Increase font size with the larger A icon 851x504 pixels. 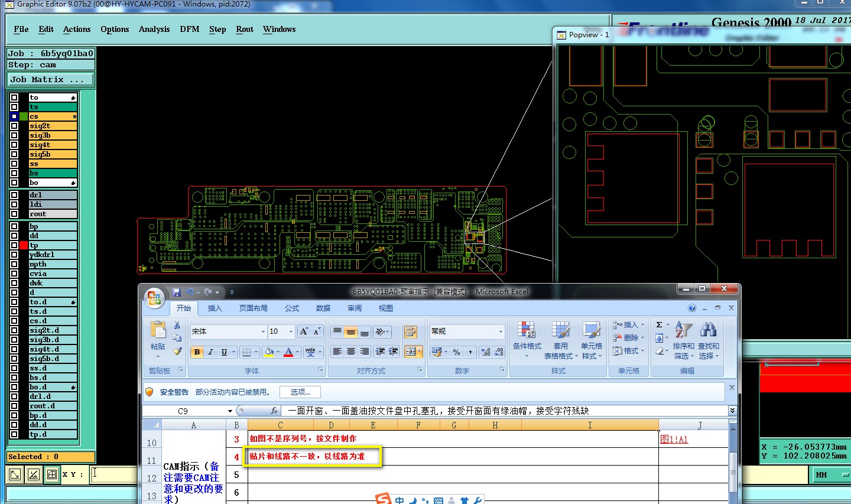click(x=304, y=331)
